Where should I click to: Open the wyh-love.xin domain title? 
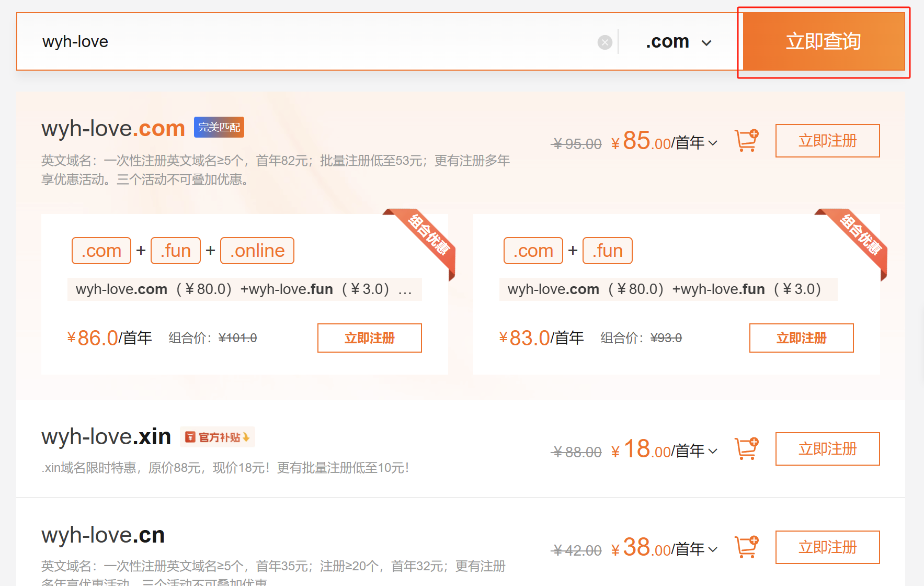[x=106, y=436]
